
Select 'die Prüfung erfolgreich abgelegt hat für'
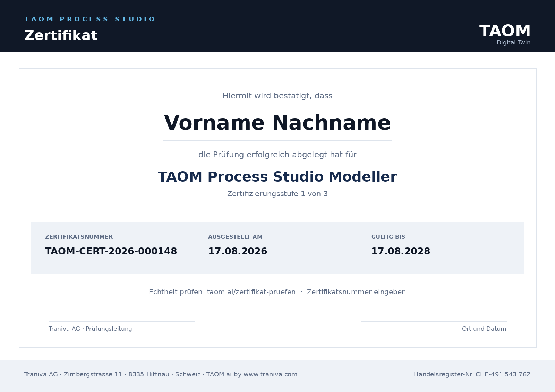click(277, 155)
